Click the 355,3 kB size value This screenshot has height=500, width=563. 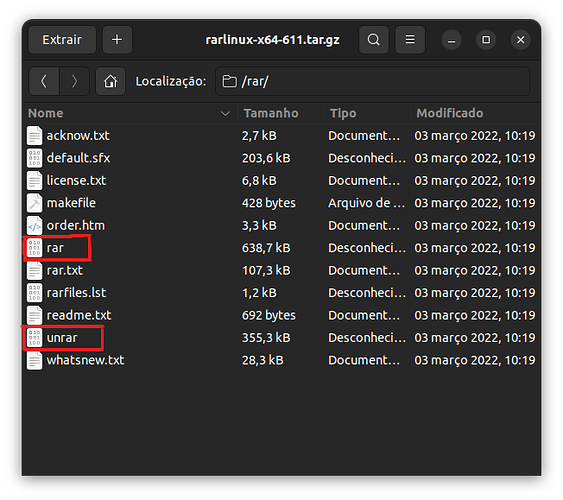266,338
